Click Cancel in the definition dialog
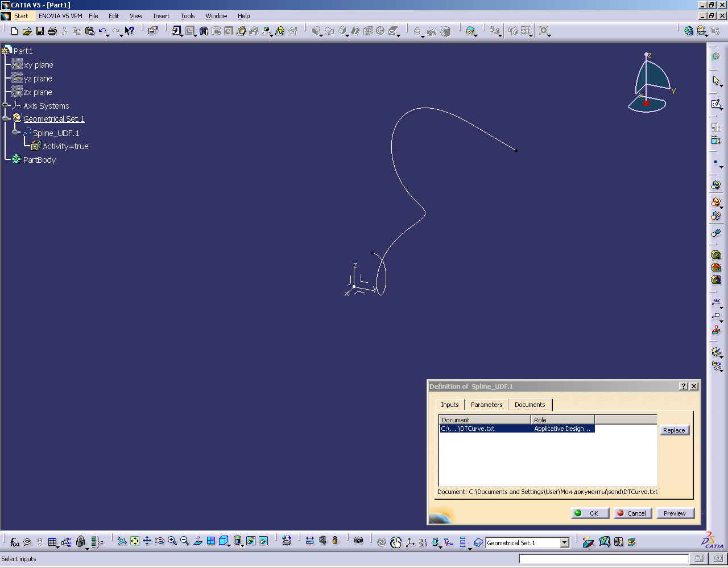The width and height of the screenshot is (728, 568). click(x=632, y=513)
